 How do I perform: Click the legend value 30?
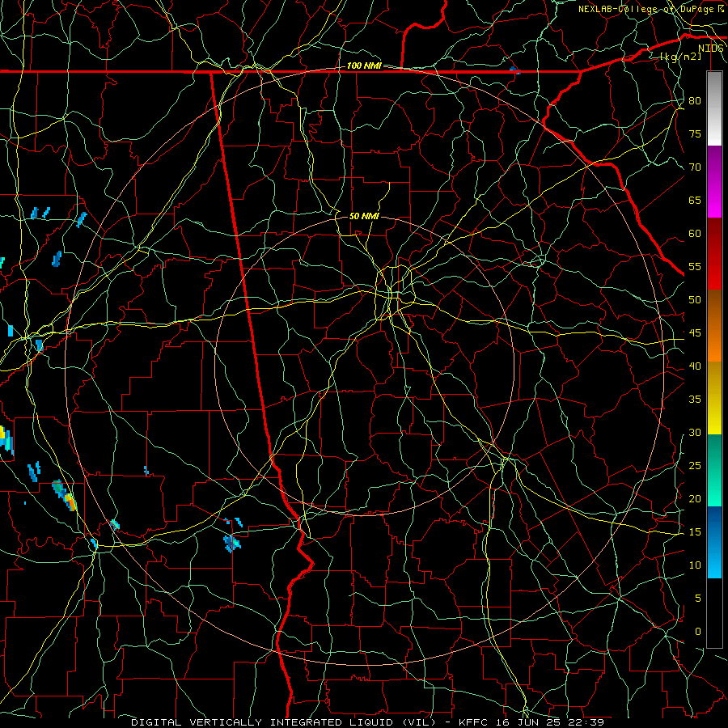click(x=695, y=432)
